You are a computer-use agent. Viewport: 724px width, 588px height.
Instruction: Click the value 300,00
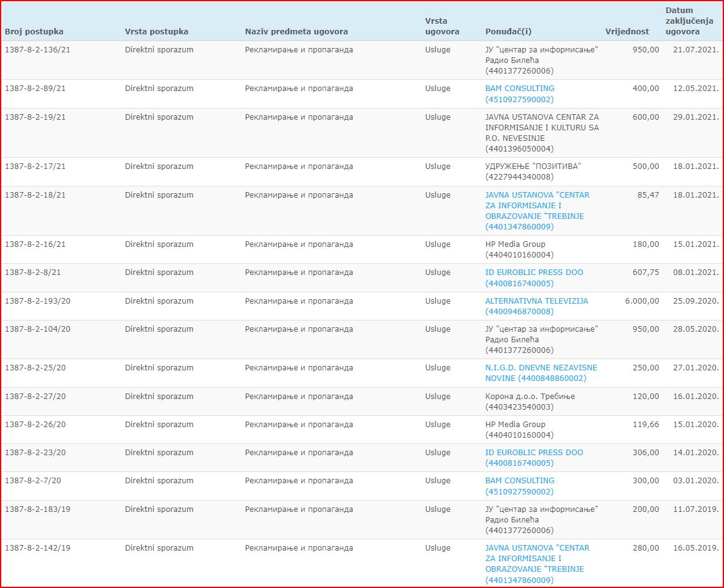point(645,481)
